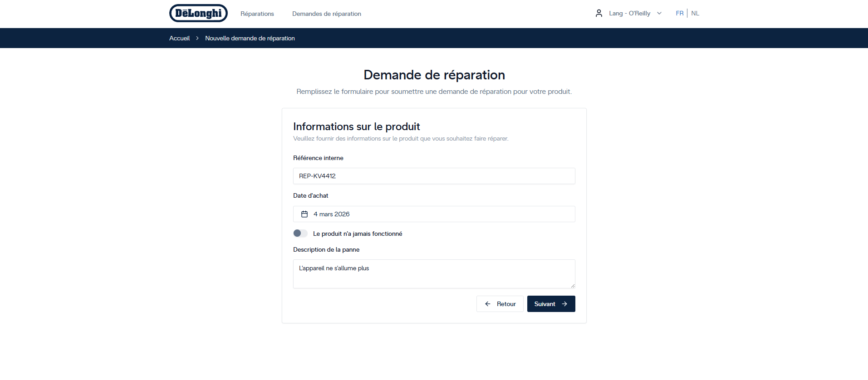This screenshot has height=380, width=868.
Task: Expand the account menu chevron
Action: (659, 13)
